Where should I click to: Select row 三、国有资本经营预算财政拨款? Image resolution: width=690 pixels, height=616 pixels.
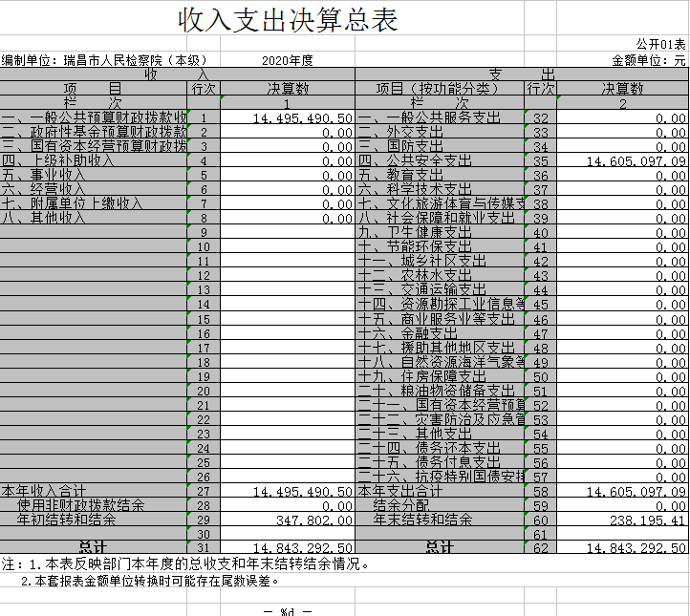pos(94,146)
